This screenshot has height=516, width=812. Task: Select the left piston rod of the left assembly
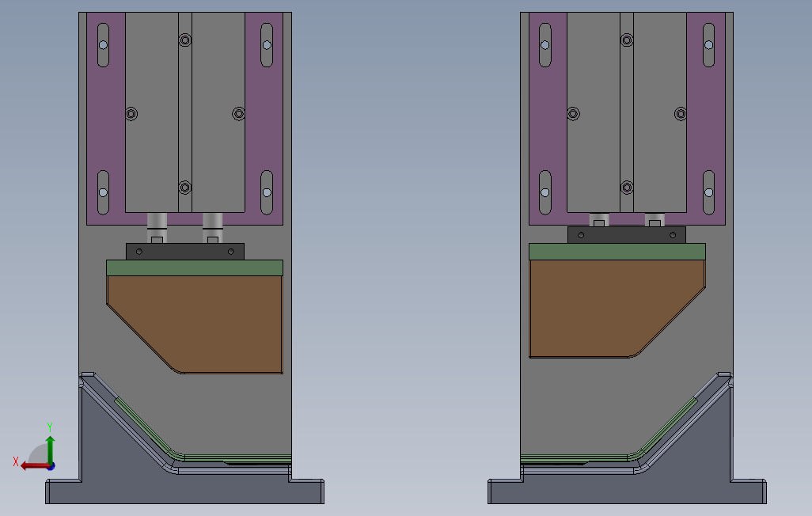pyautogui.click(x=157, y=227)
